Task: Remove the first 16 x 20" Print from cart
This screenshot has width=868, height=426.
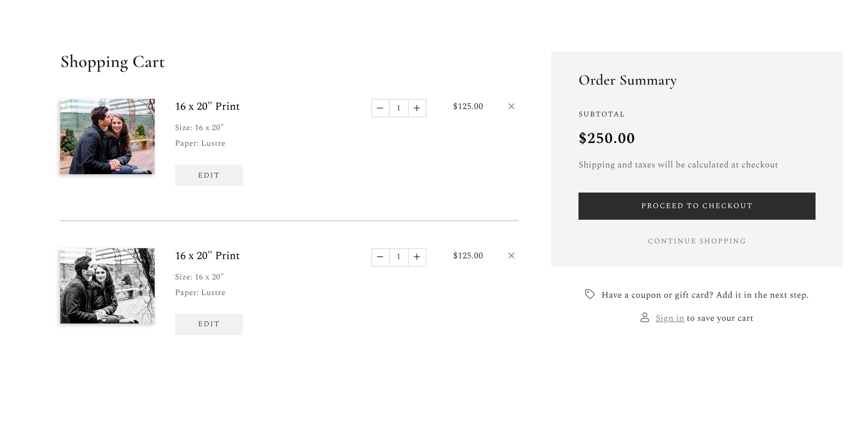Action: point(512,106)
